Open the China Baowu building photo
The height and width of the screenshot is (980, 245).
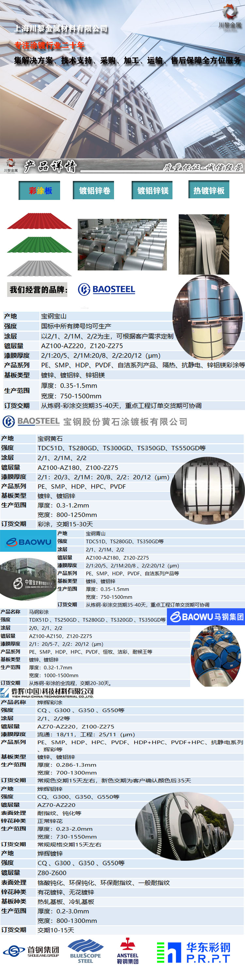(x=27, y=579)
